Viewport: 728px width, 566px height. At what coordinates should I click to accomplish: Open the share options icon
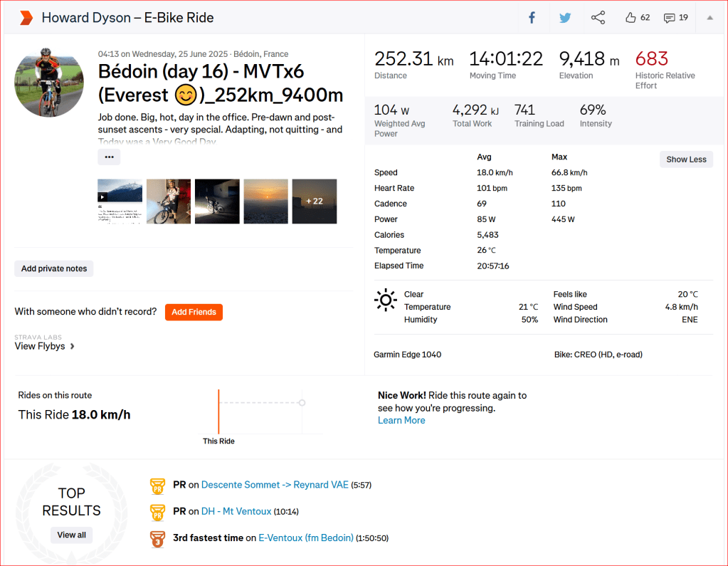click(598, 18)
